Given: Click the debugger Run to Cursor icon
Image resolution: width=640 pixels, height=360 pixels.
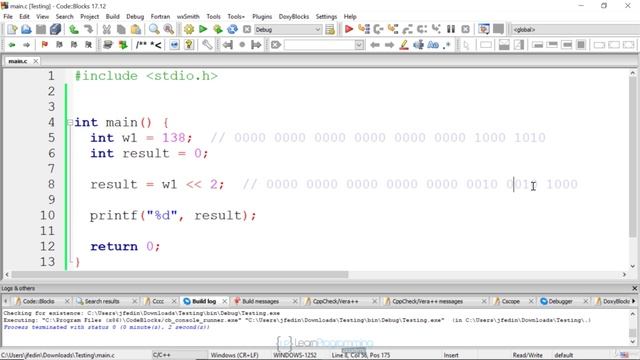Looking at the screenshot, I should click(x=364, y=29).
